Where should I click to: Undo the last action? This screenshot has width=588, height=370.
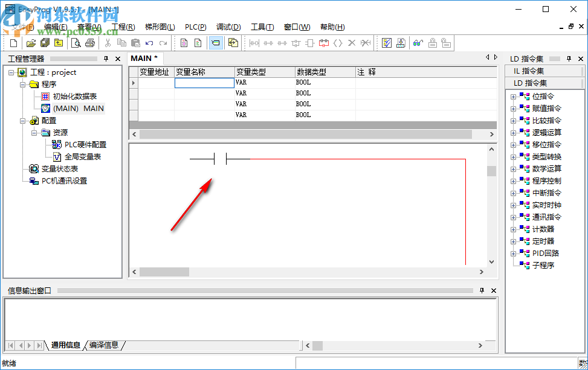point(149,43)
